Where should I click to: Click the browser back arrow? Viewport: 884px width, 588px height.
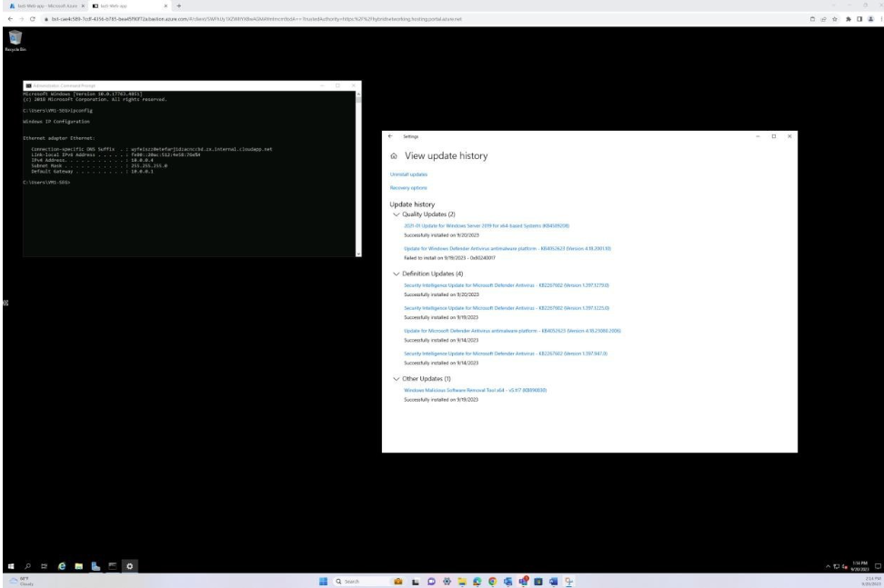pos(10,19)
